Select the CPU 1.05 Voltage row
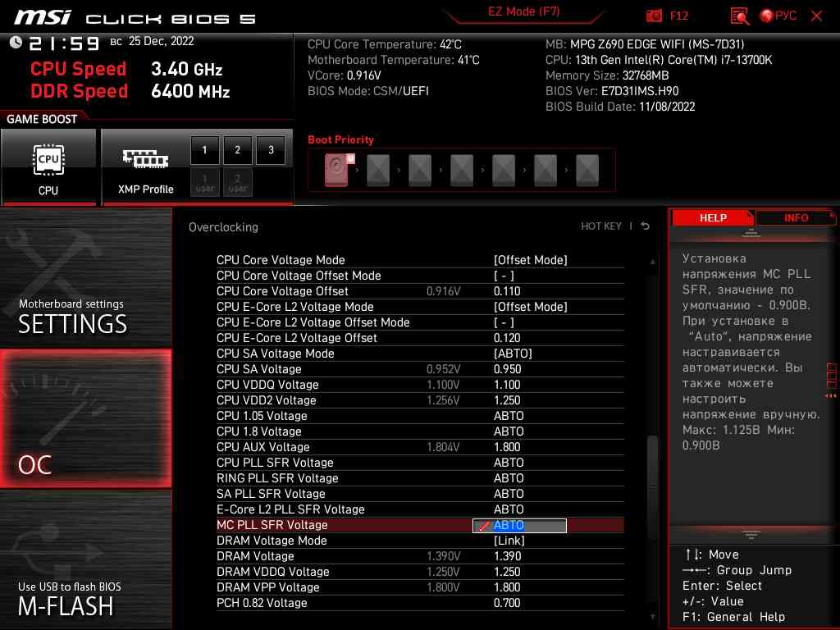 [420, 416]
